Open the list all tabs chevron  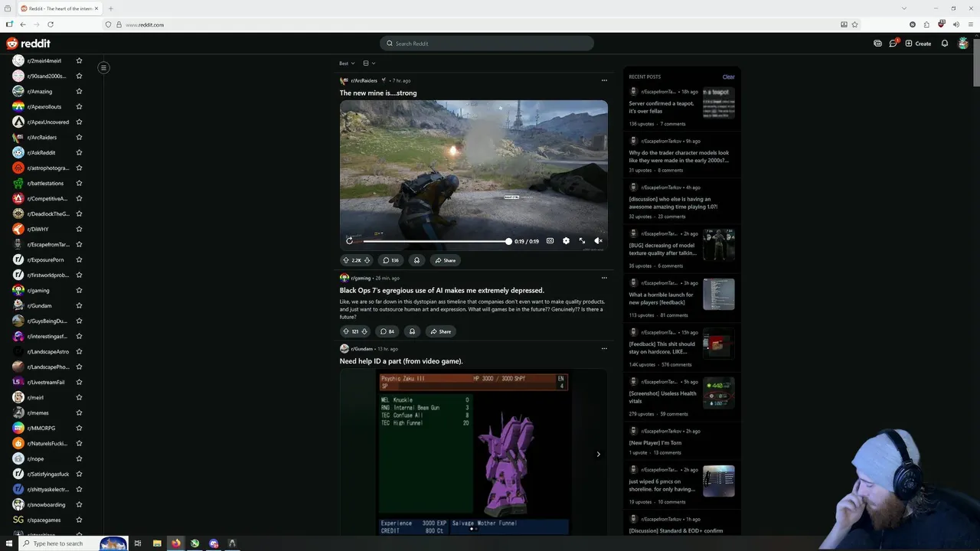904,8
